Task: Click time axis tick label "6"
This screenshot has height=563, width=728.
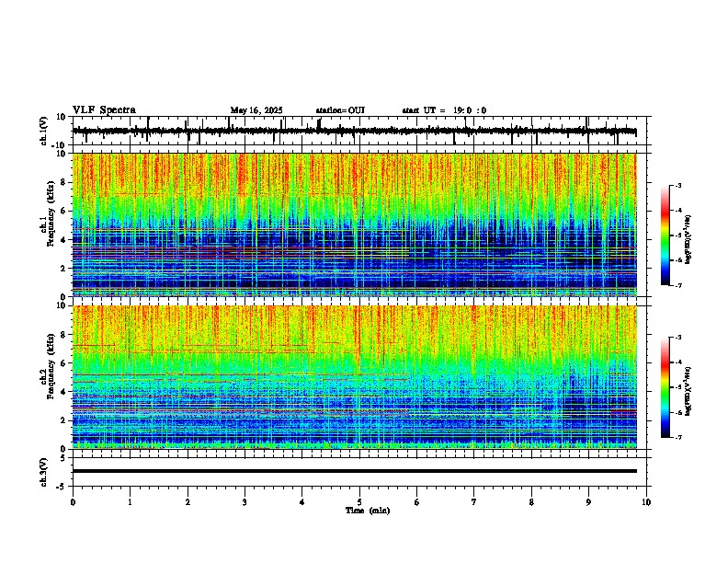Action: click(x=417, y=502)
